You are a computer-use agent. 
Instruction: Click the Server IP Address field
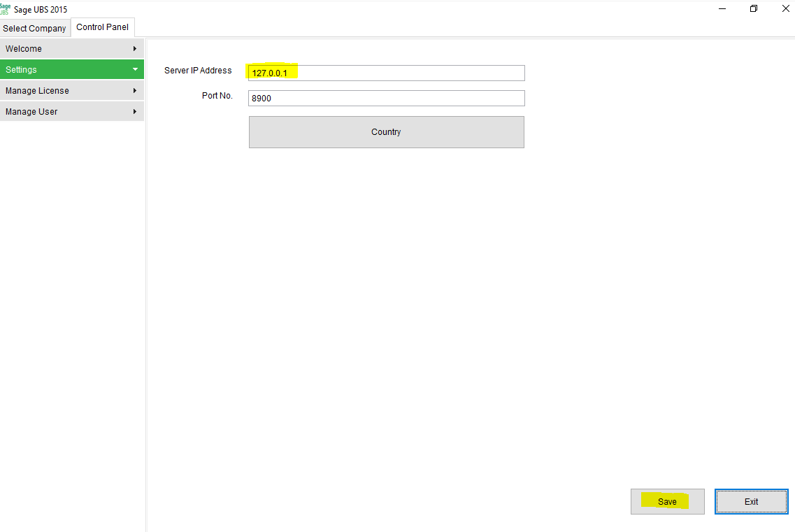point(387,73)
